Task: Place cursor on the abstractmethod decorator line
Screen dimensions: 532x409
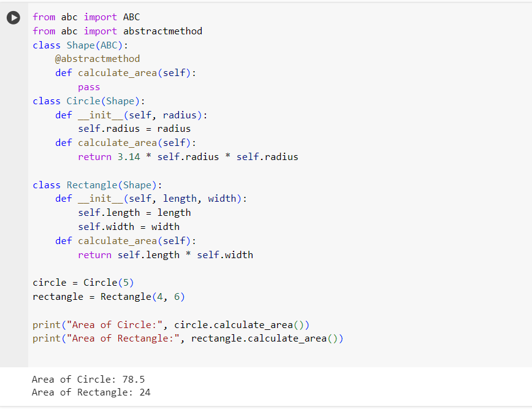Action: [98, 58]
